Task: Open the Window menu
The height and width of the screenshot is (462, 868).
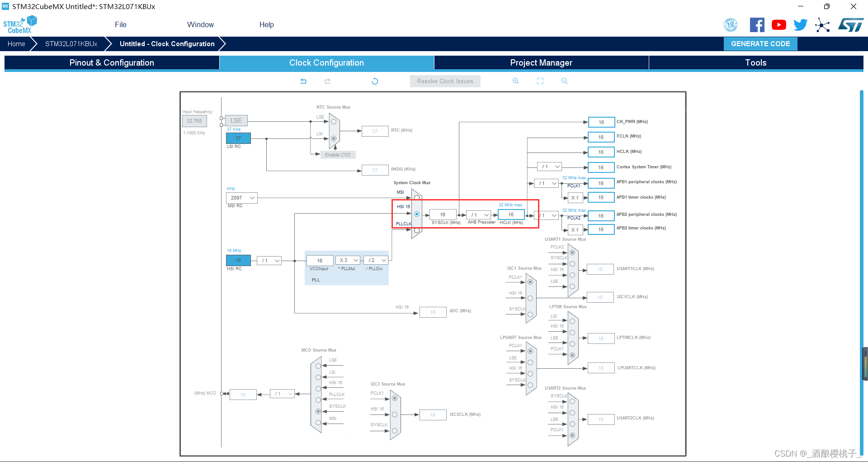Action: pos(200,24)
